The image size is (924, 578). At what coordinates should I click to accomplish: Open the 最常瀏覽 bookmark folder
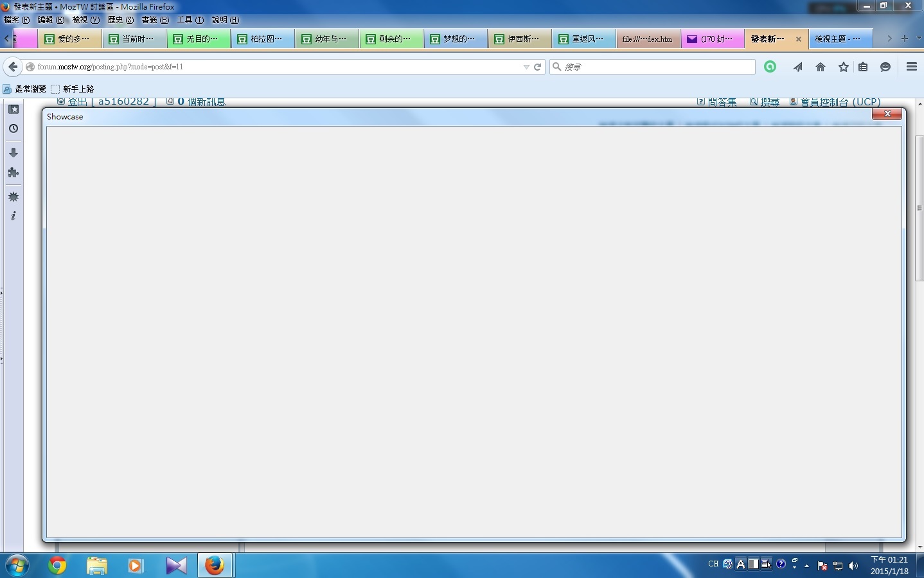[25, 89]
